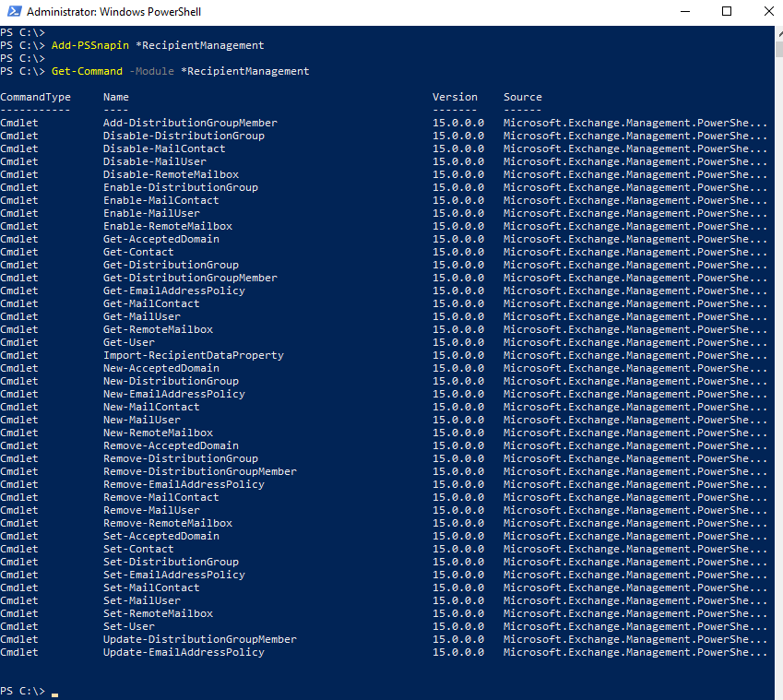Click the window title 'Administrator: Windows PowerShell'
Screen dimensions: 783x700
113,11
